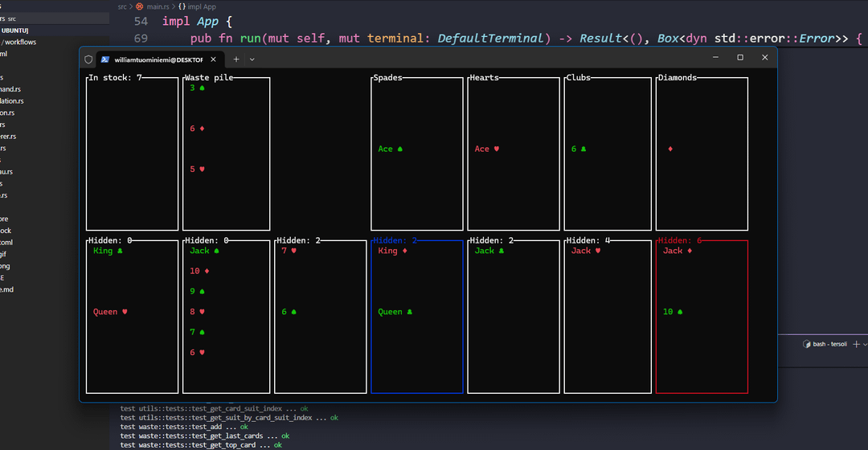The height and width of the screenshot is (450, 868).
Task: Click the src breadcrumb in the VS Code editor
Action: (x=122, y=6)
